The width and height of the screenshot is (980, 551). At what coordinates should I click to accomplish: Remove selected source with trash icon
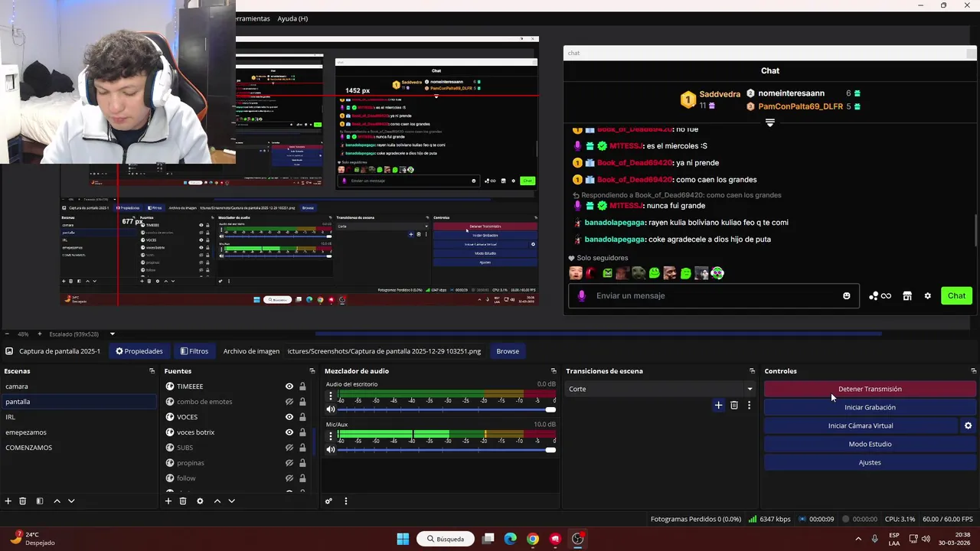pos(183,501)
